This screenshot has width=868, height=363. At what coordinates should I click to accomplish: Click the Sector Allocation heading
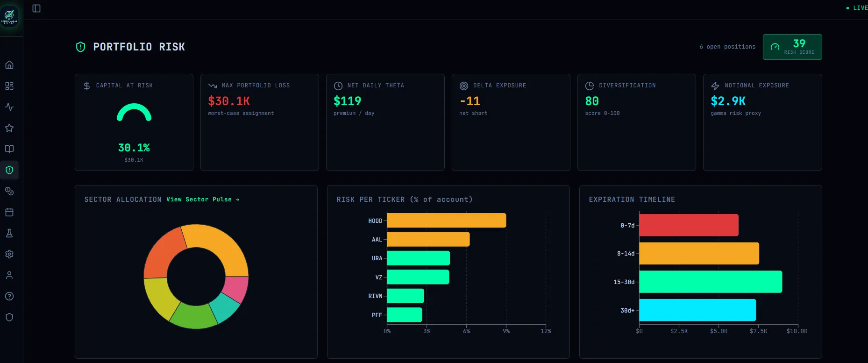123,199
